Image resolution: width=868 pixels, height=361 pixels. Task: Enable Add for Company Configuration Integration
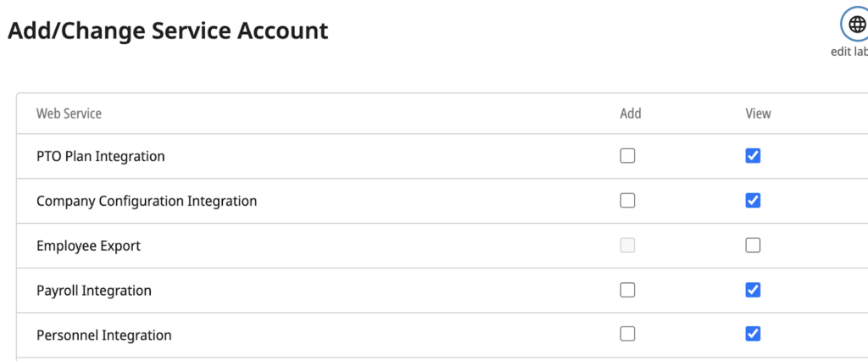tap(627, 201)
